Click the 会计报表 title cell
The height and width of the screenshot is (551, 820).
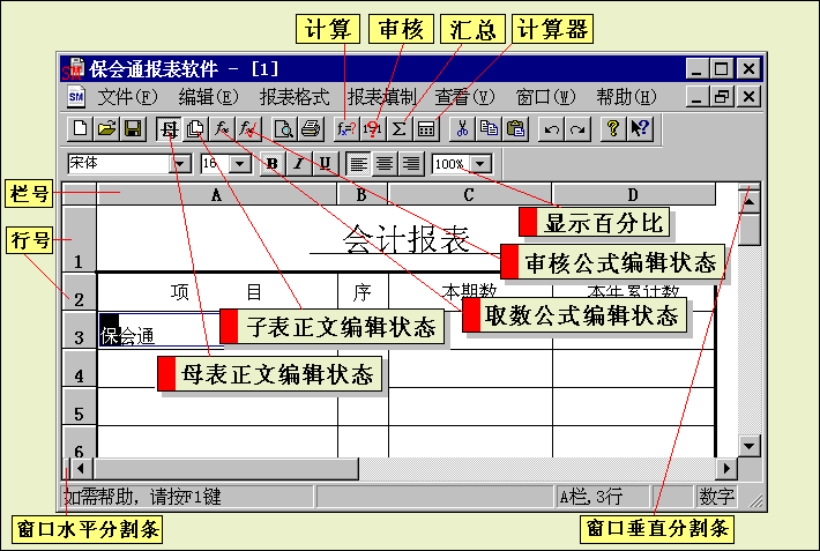tap(406, 239)
